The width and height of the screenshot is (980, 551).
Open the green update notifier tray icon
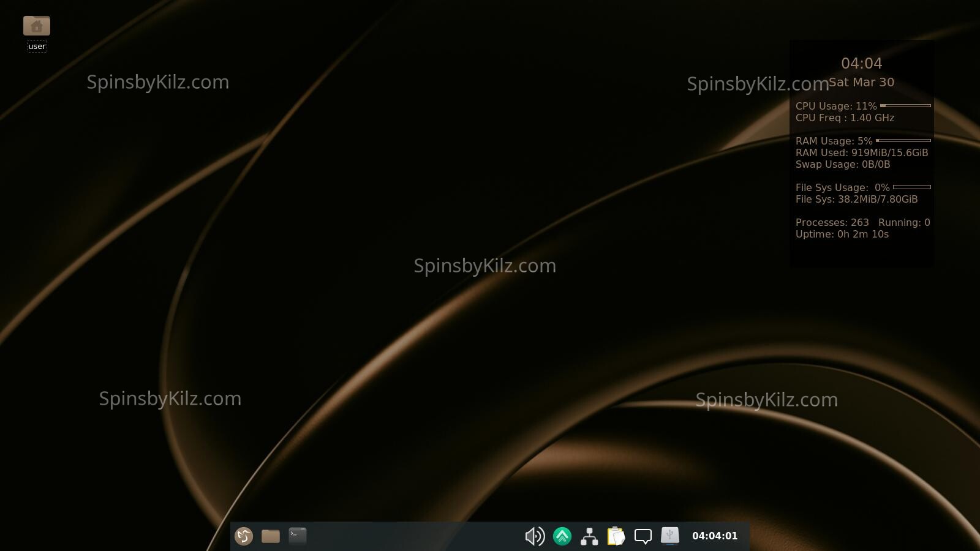tap(562, 536)
